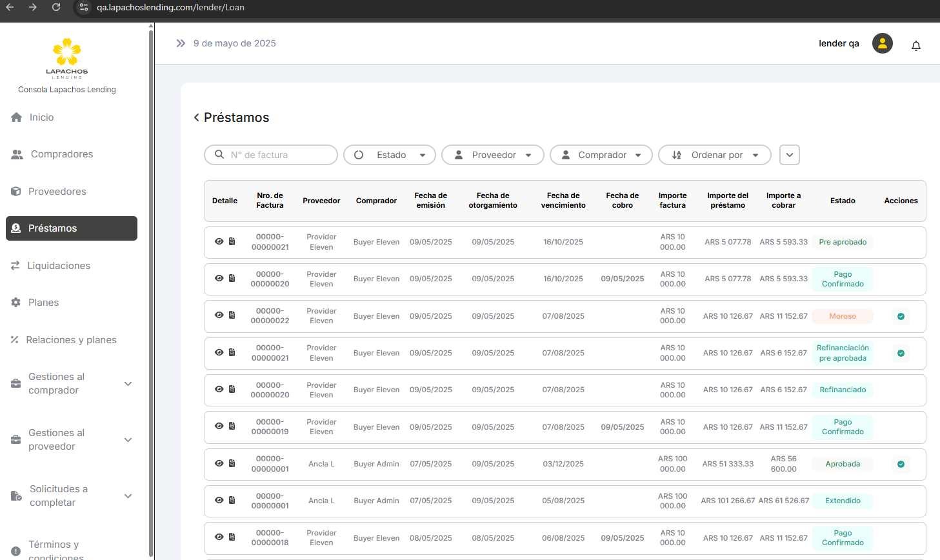The height and width of the screenshot is (560, 940).
Task: View details eye icon for Extendido loan
Action: pos(219,500)
